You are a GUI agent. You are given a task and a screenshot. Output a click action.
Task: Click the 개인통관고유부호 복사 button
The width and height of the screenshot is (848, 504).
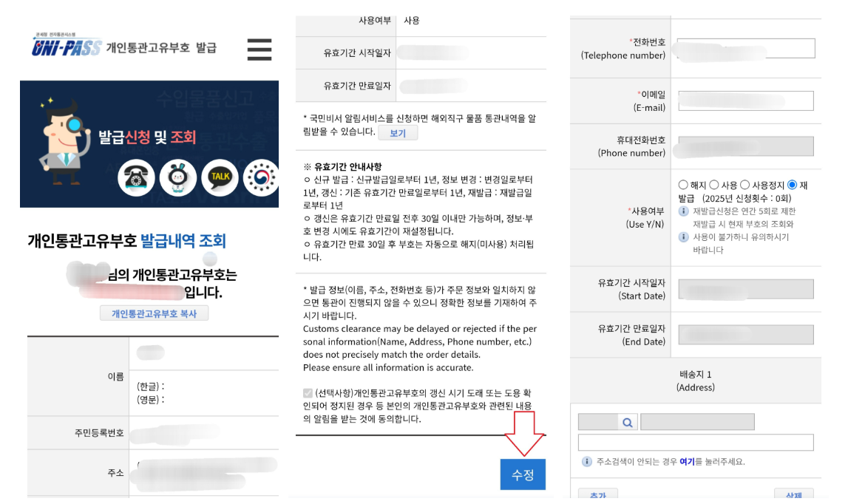[154, 313]
